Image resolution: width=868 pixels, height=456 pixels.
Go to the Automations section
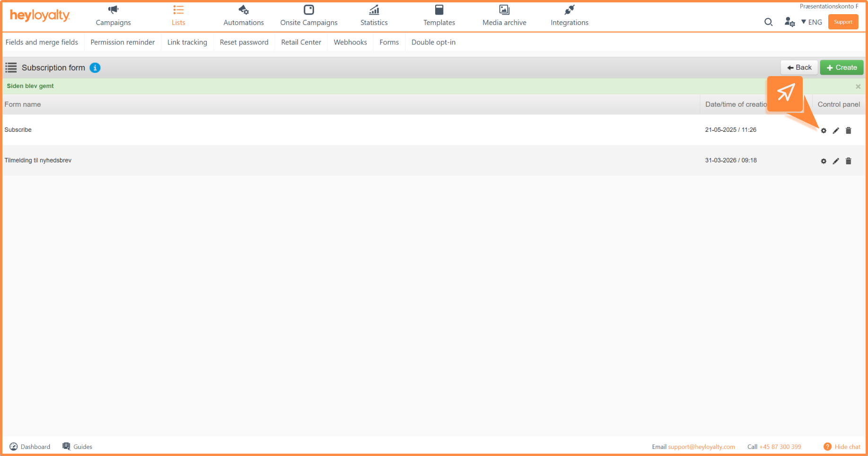tap(244, 16)
